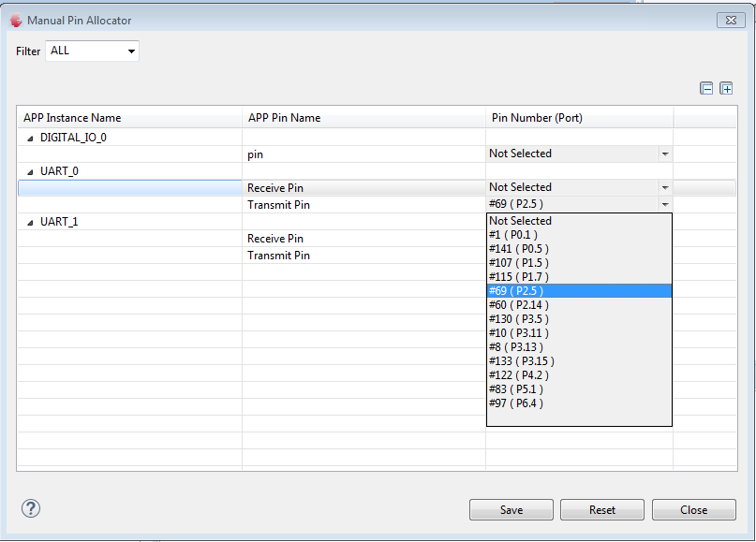The height and width of the screenshot is (542, 756).
Task: Collapse the UART_0 tree node
Action: click(x=30, y=172)
